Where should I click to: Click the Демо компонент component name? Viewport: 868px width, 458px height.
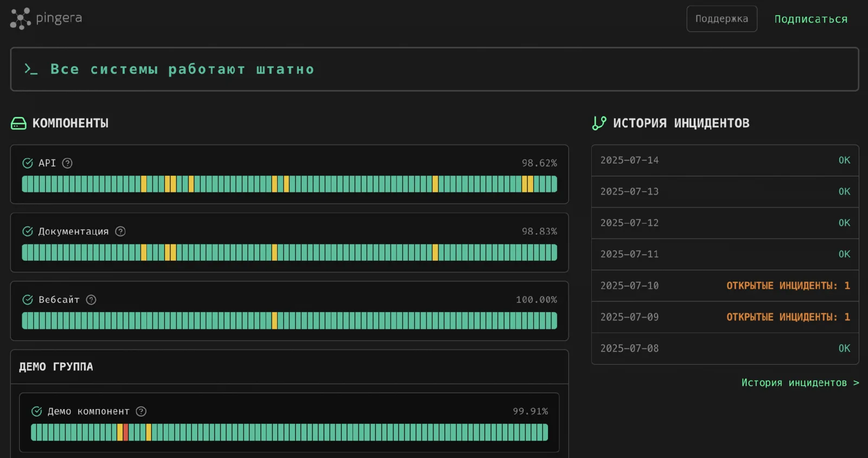[x=89, y=411]
